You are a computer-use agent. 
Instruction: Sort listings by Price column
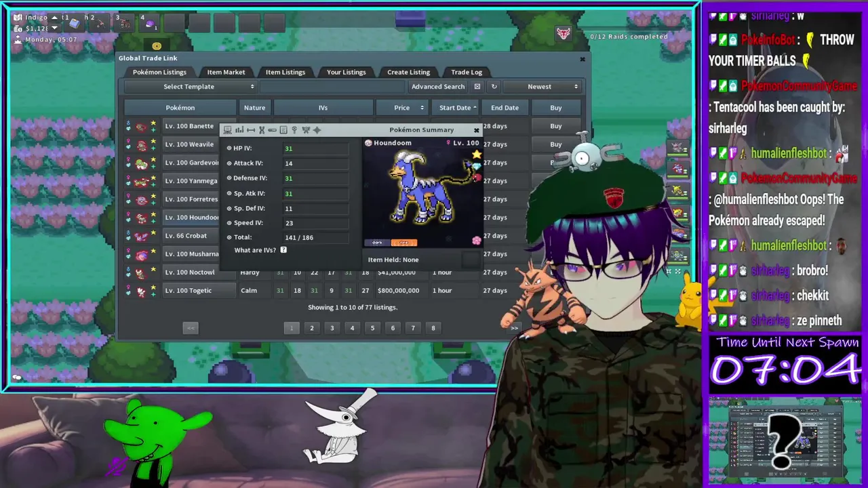pos(401,108)
